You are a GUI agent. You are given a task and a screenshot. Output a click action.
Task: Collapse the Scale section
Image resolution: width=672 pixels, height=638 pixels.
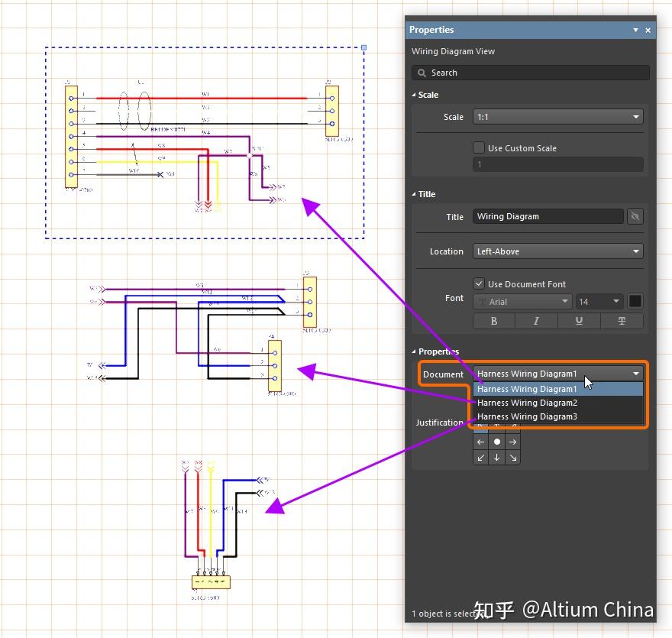(414, 95)
